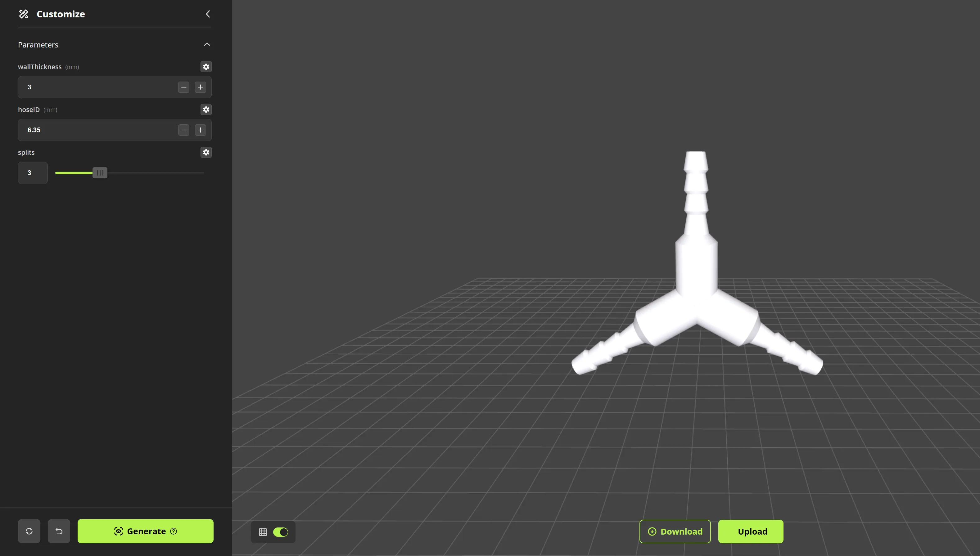Click the grid icon in viewport
The height and width of the screenshot is (556, 980).
point(263,532)
